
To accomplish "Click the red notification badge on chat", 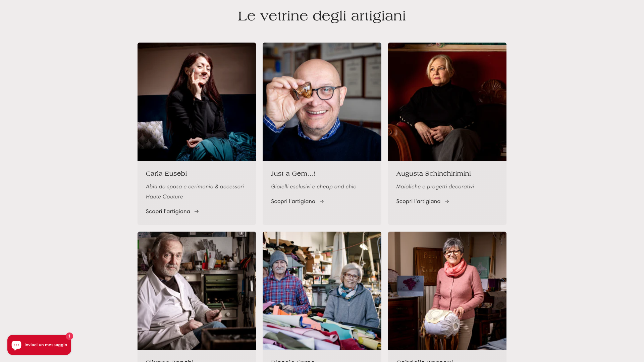I will (x=69, y=336).
